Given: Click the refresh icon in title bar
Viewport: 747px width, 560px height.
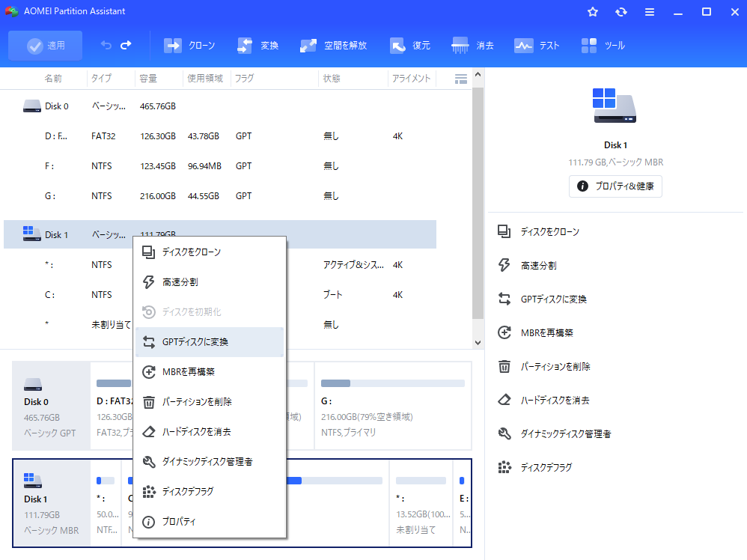Looking at the screenshot, I should pos(621,12).
